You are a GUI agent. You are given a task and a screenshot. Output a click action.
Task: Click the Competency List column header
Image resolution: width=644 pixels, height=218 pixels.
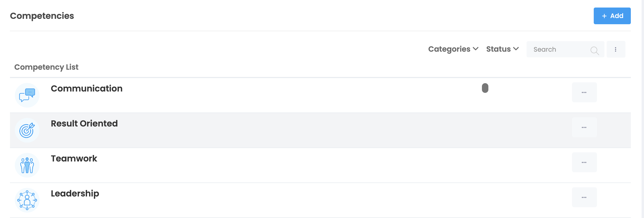(x=46, y=67)
